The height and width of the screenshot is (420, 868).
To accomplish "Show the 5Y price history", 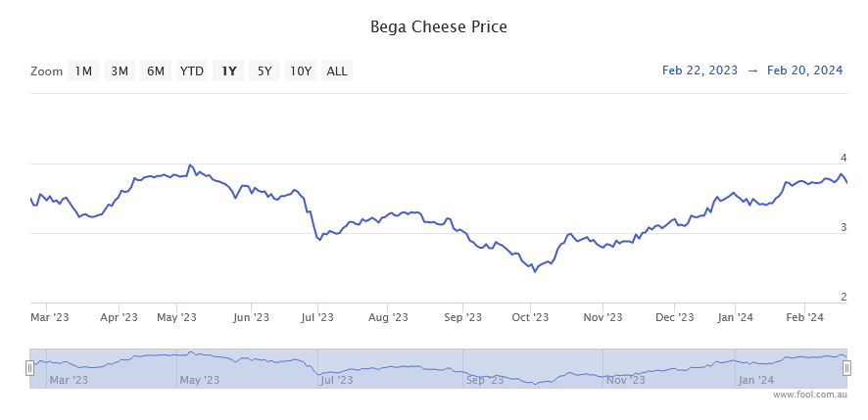I will (x=265, y=70).
